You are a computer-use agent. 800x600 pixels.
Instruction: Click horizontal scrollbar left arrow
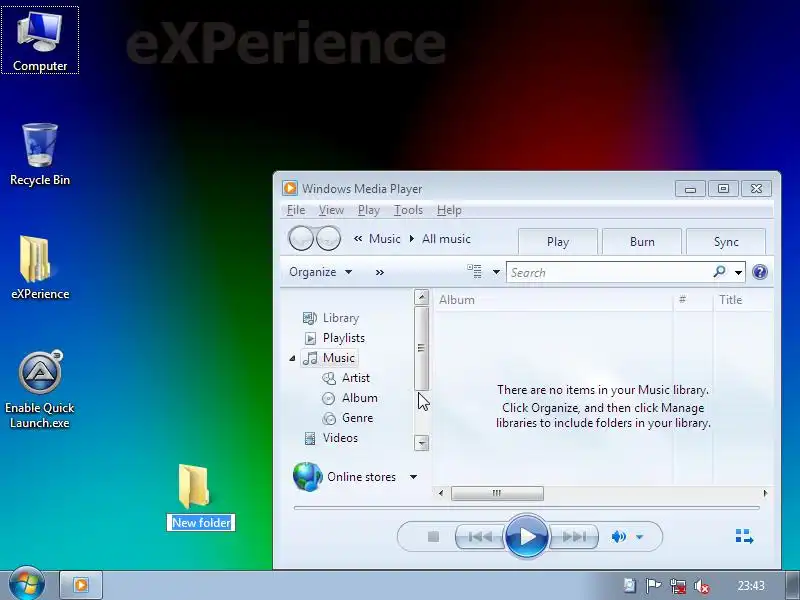click(x=441, y=493)
